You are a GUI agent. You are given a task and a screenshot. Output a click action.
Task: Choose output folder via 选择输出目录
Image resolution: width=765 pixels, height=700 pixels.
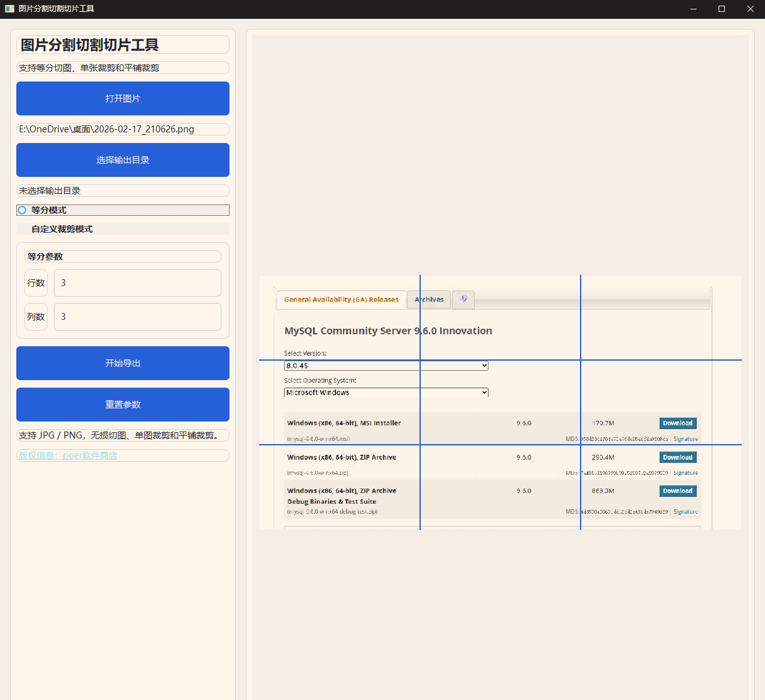pos(123,160)
